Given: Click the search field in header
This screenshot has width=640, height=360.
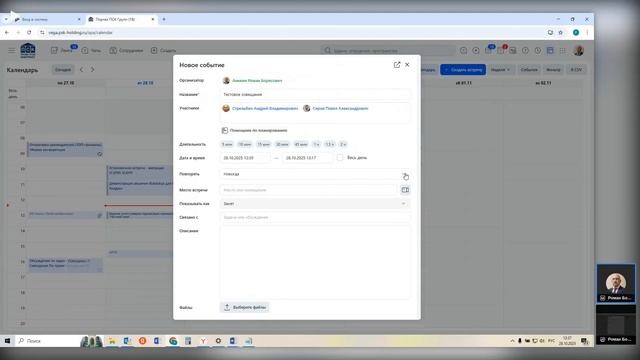Looking at the screenshot, I should [x=388, y=50].
